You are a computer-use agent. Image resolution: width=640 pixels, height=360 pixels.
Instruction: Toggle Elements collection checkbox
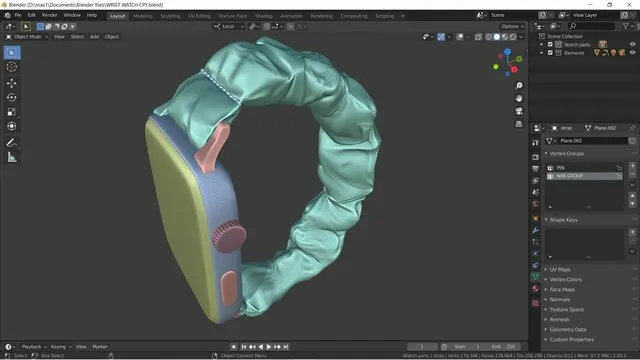(x=550, y=53)
